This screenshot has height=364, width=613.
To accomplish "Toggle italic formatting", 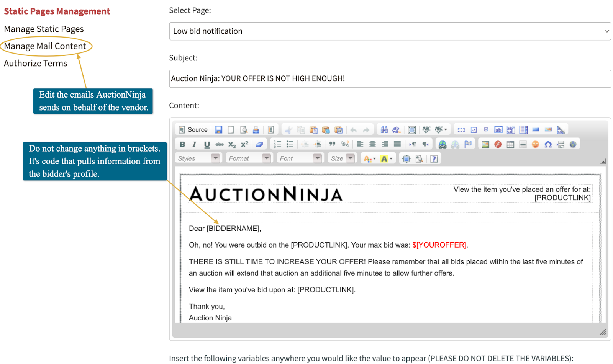I will coord(194,144).
